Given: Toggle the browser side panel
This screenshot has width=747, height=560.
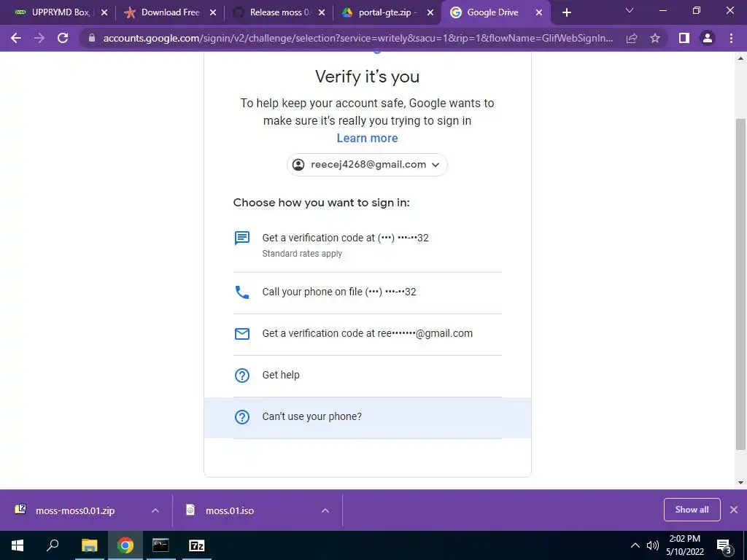Looking at the screenshot, I should (684, 38).
